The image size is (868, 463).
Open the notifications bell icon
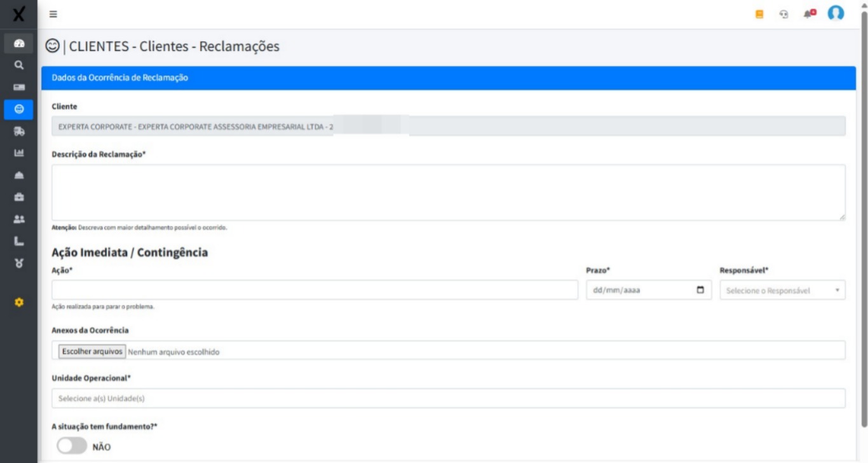[808, 13]
